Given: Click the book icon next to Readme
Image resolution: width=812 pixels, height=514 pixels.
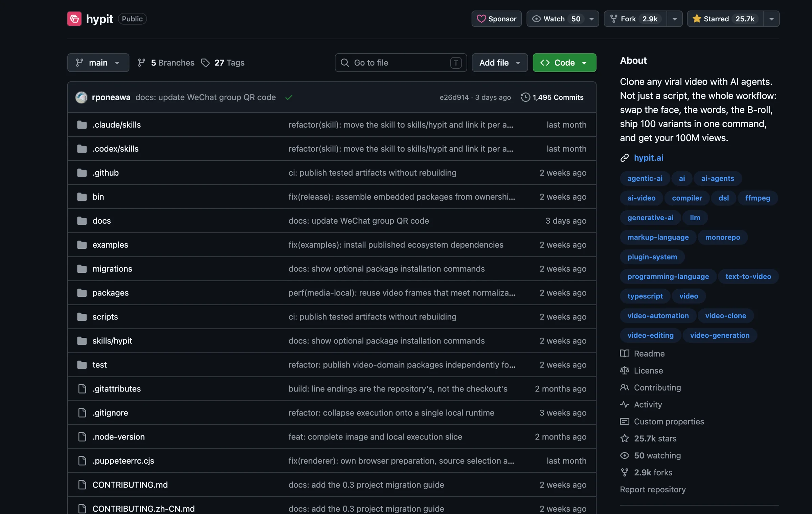Looking at the screenshot, I should (624, 354).
